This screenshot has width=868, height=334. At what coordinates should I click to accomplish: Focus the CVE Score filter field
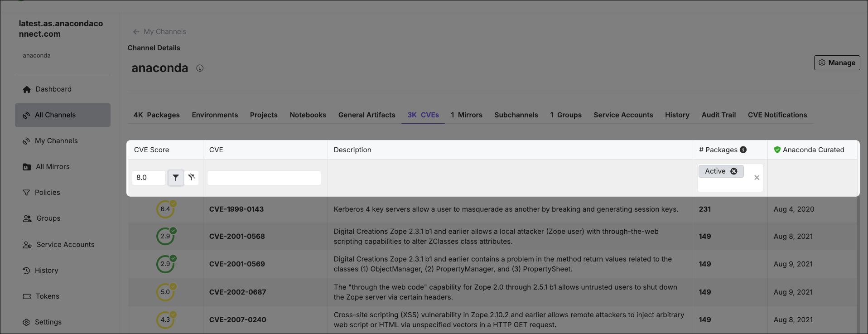tap(149, 178)
